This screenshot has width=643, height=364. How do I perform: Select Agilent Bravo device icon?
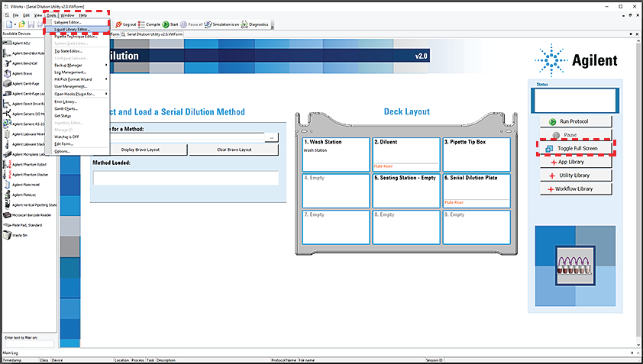tap(7, 73)
